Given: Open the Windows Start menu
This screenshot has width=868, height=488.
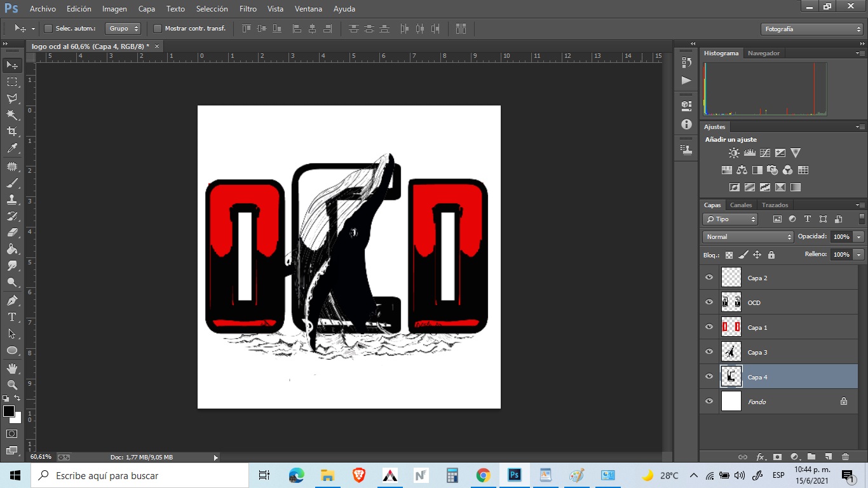Looking at the screenshot, I should (15, 475).
